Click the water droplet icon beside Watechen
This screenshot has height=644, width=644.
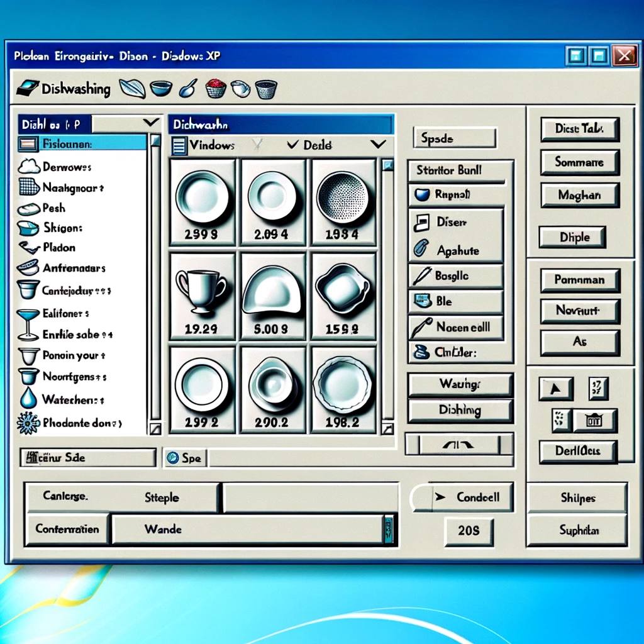tap(28, 398)
